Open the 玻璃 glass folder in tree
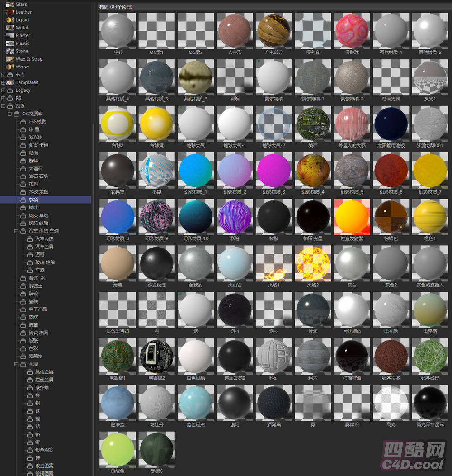This screenshot has width=452, height=476. tap(33, 294)
